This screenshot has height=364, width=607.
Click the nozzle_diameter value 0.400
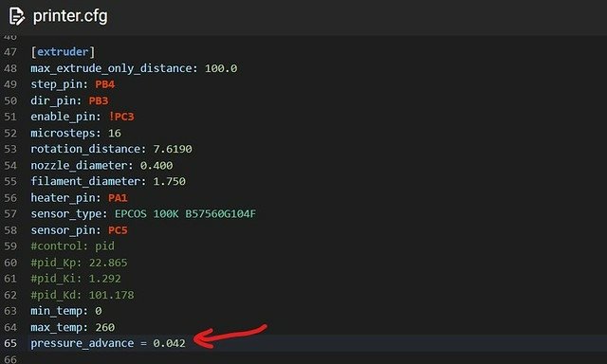click(x=156, y=166)
